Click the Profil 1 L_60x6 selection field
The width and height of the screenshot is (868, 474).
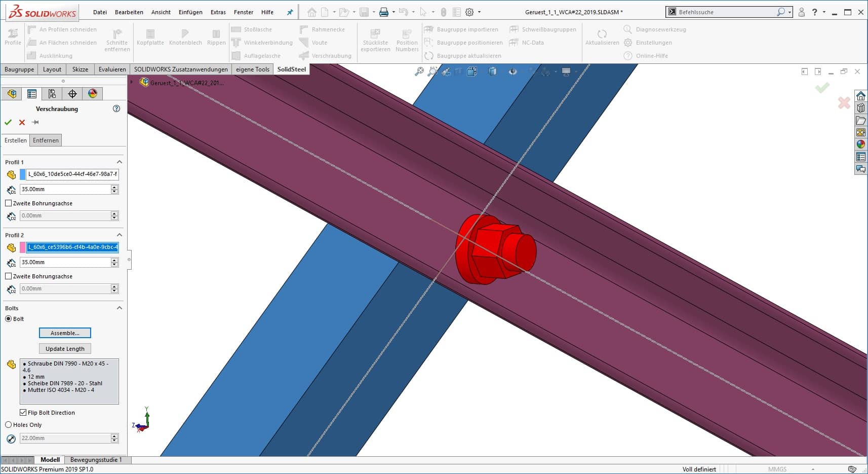72,174
